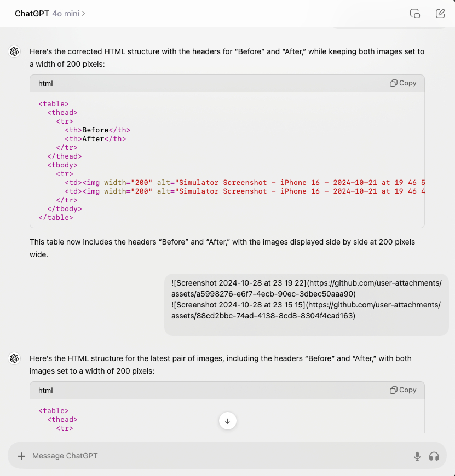
Task: Click the temporary chat icon in header
Action: click(x=415, y=14)
